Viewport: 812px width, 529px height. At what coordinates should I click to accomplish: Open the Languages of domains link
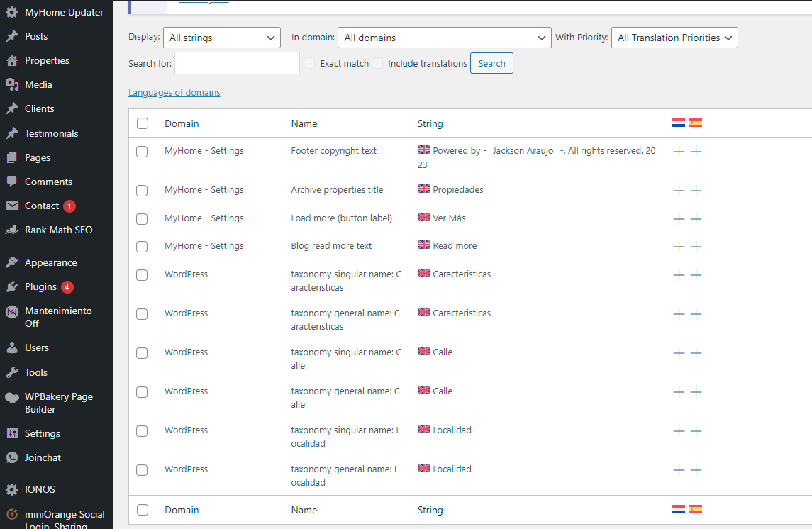pos(174,93)
